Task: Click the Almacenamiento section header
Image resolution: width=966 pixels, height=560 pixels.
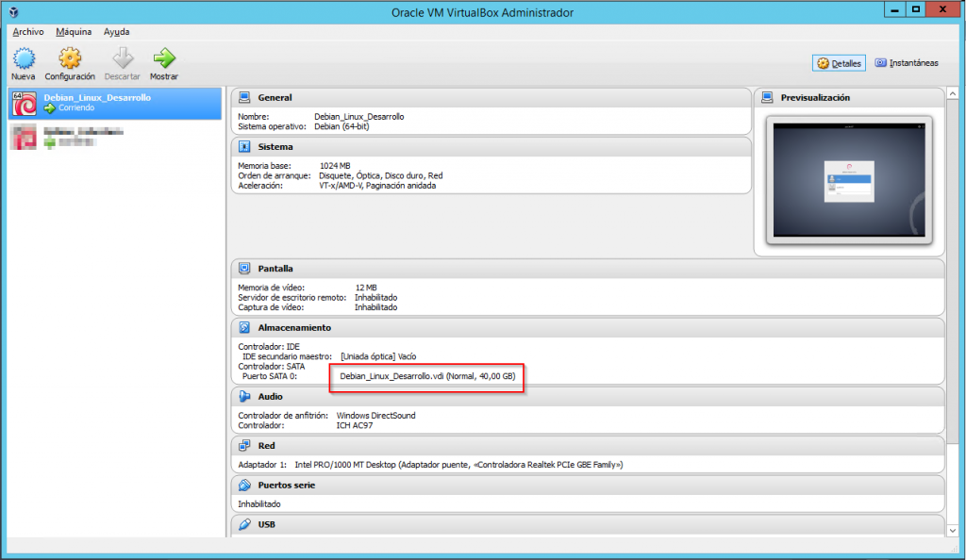Action: click(588, 327)
